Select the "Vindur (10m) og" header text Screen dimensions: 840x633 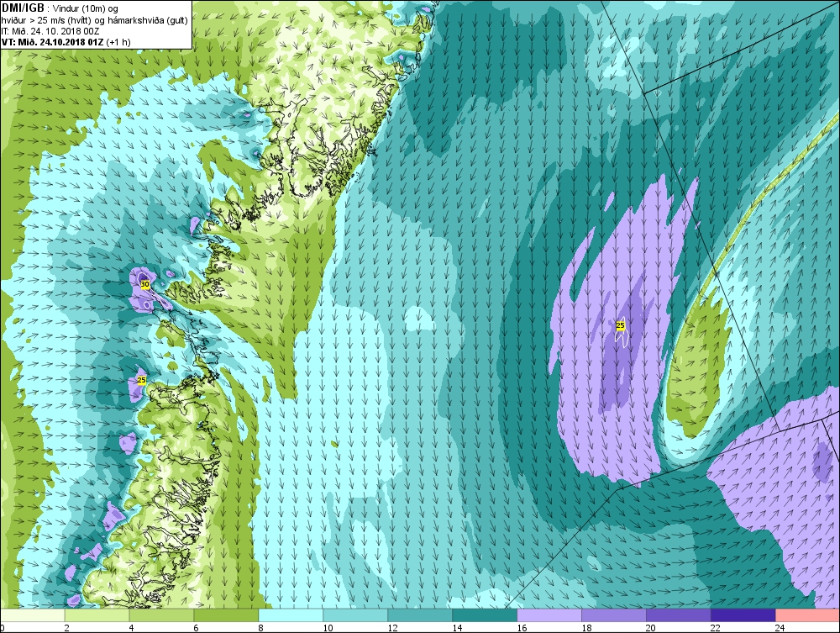coord(85,8)
